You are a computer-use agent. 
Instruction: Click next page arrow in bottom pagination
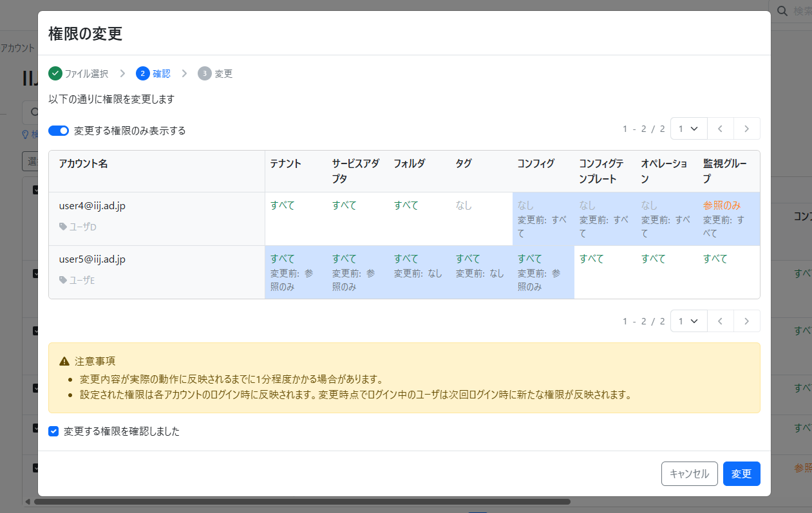point(746,321)
